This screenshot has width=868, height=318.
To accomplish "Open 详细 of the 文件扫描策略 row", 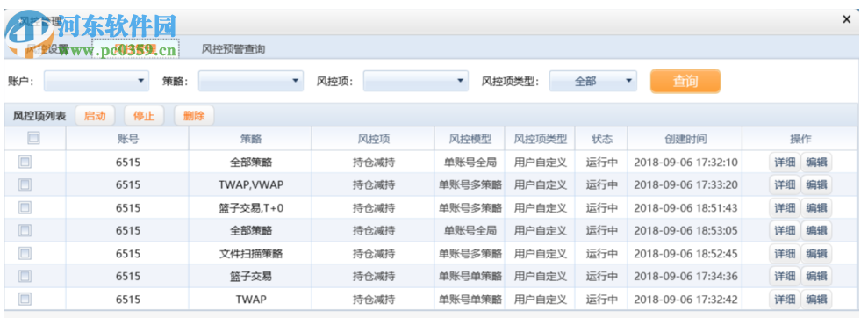I will 785,254.
